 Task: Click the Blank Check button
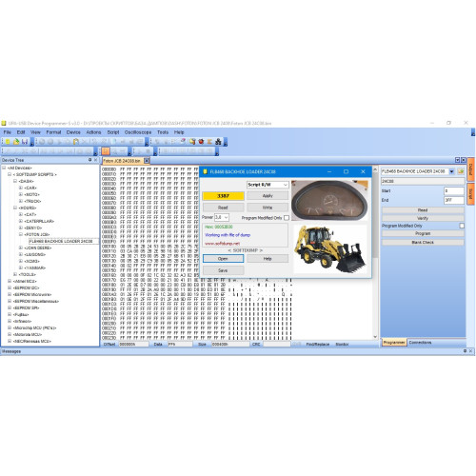tap(423, 242)
